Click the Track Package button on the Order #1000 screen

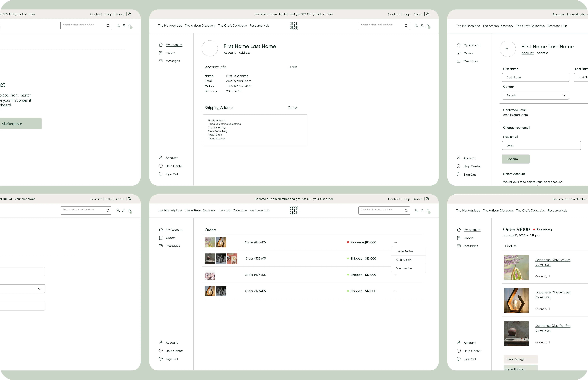point(521,359)
